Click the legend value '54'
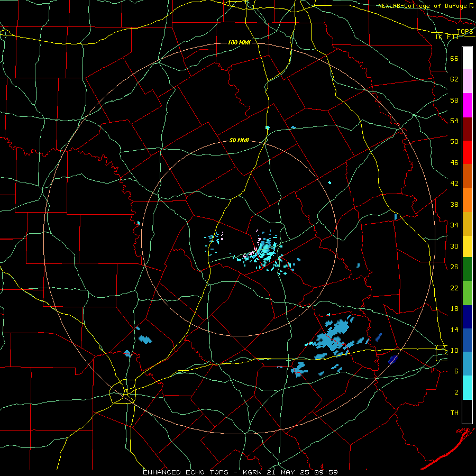The height and width of the screenshot is (476, 476). tap(454, 121)
